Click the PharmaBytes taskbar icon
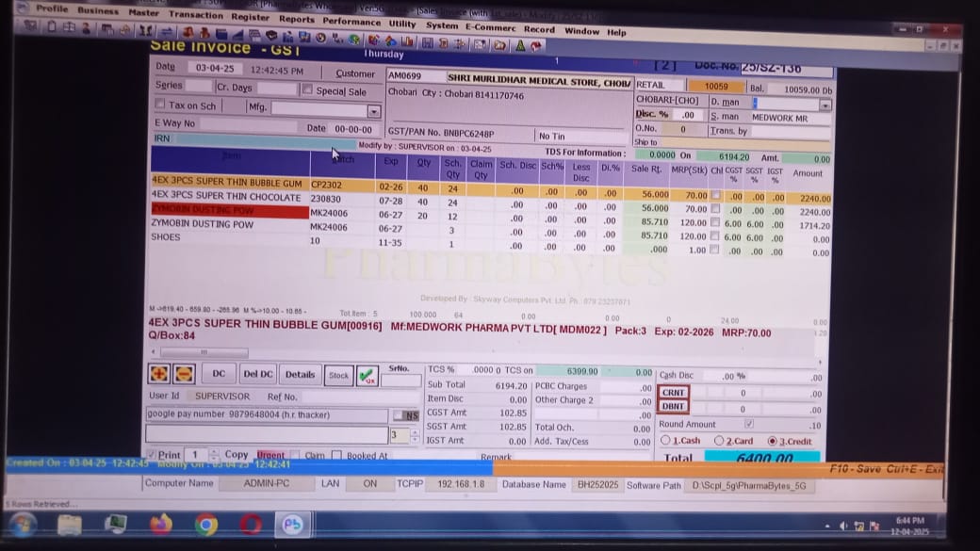Image resolution: width=980 pixels, height=551 pixels. (293, 524)
